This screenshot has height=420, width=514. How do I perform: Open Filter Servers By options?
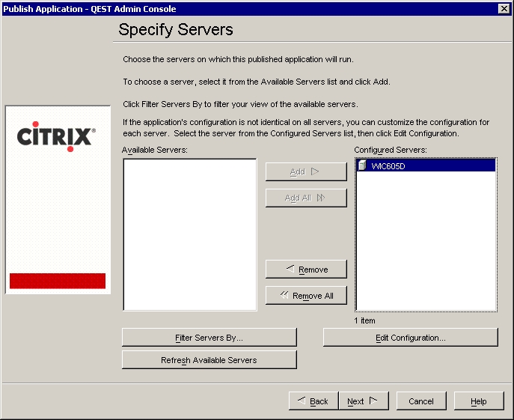pyautogui.click(x=209, y=338)
